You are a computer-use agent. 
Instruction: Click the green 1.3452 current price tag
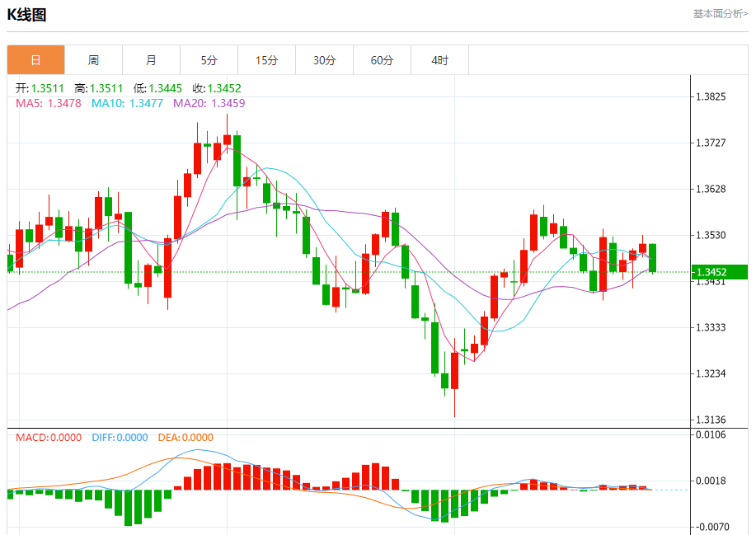[720, 272]
